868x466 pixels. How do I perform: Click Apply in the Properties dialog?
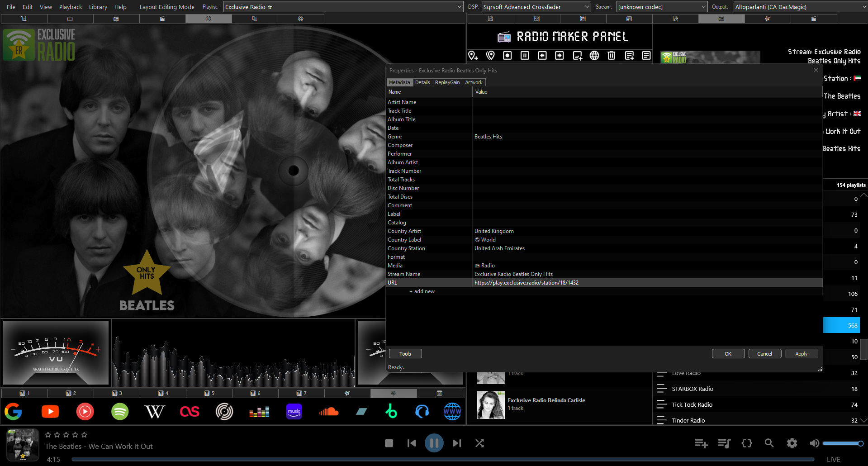pyautogui.click(x=802, y=354)
